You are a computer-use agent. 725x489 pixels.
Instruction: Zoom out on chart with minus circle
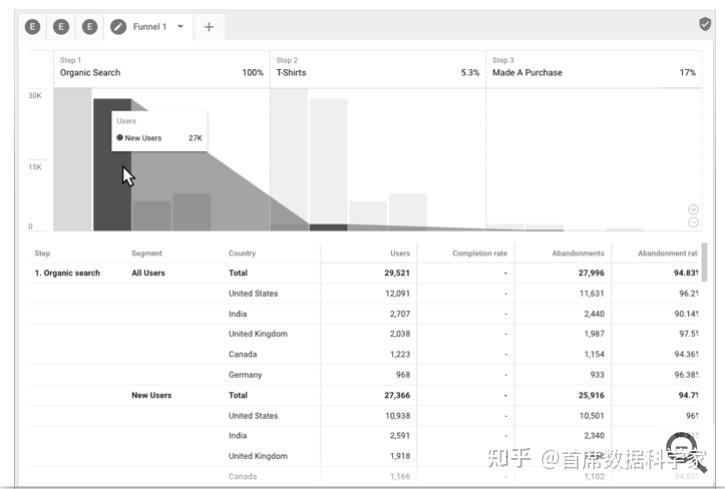pos(693,222)
